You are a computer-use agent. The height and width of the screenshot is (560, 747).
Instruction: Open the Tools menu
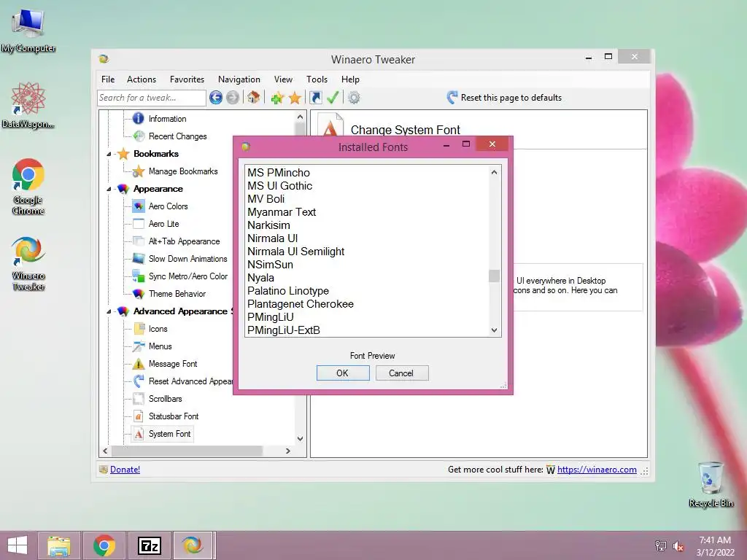pos(317,79)
